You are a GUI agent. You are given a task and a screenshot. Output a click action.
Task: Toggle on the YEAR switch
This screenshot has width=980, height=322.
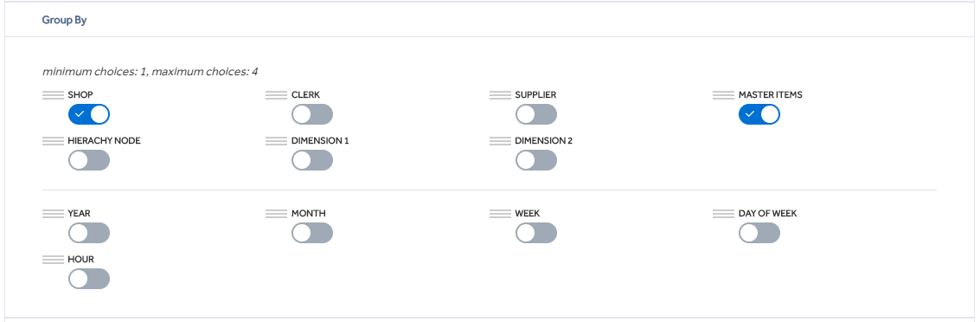(89, 233)
